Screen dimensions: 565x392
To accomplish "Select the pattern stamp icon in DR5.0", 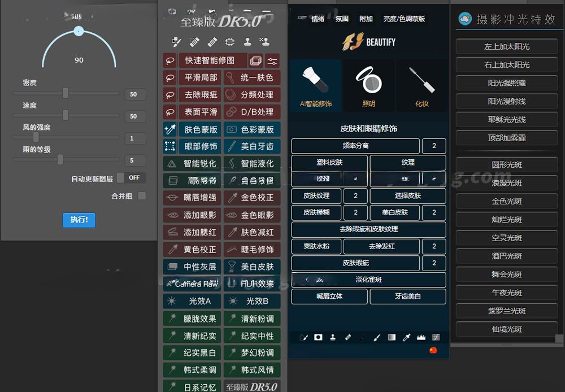I will point(264,42).
